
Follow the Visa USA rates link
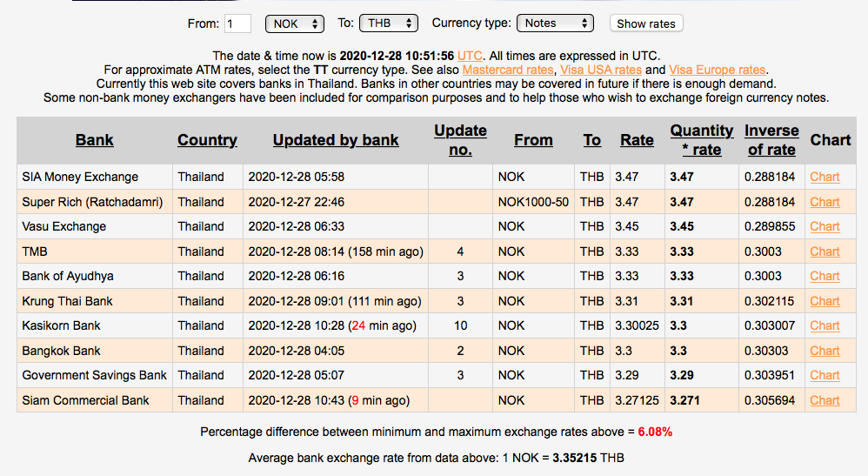coord(599,70)
